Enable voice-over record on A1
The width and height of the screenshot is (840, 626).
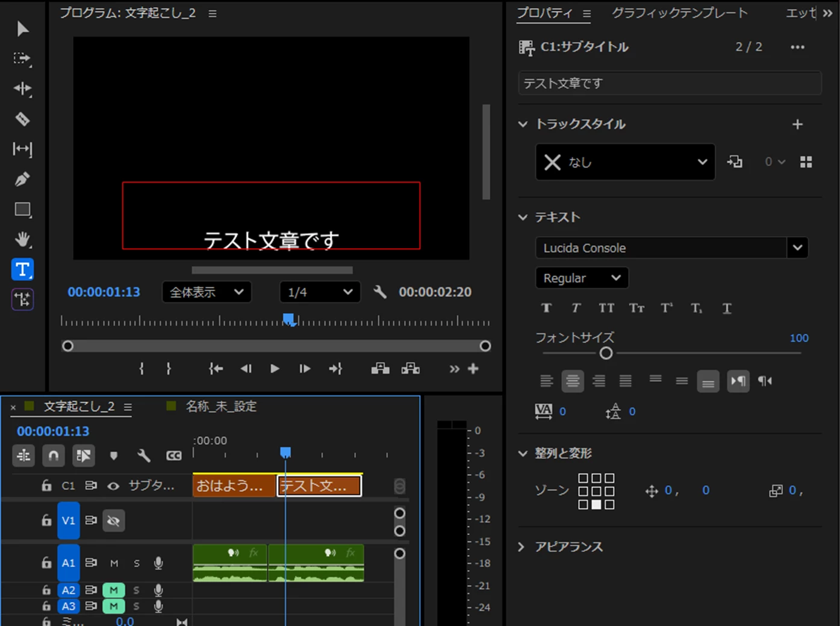click(158, 563)
